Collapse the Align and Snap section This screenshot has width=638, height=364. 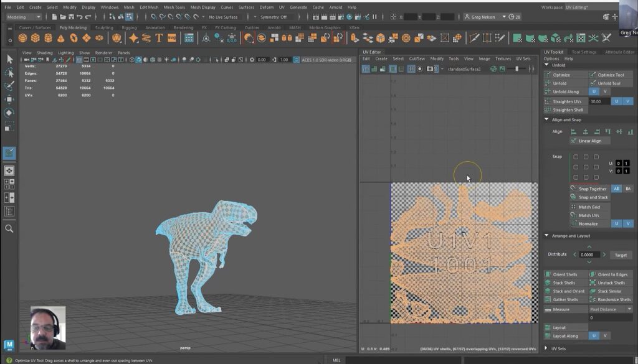[x=546, y=120]
